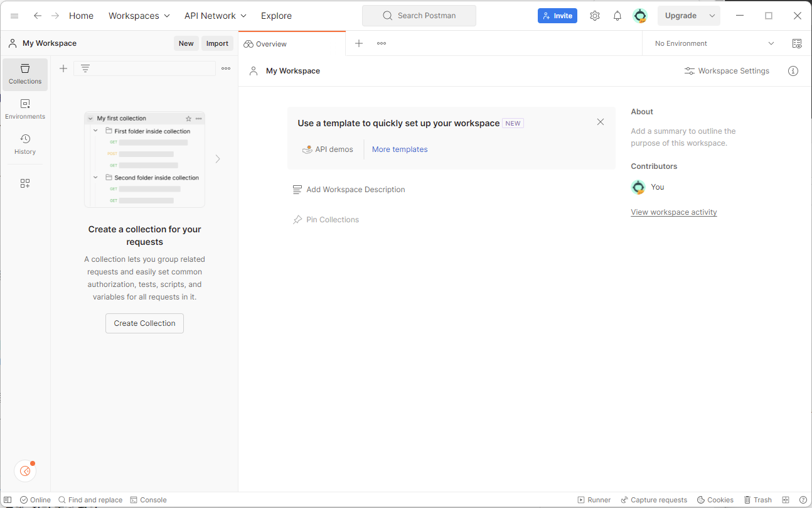This screenshot has width=812, height=508.
Task: Open View workspace activity link
Action: coord(674,212)
